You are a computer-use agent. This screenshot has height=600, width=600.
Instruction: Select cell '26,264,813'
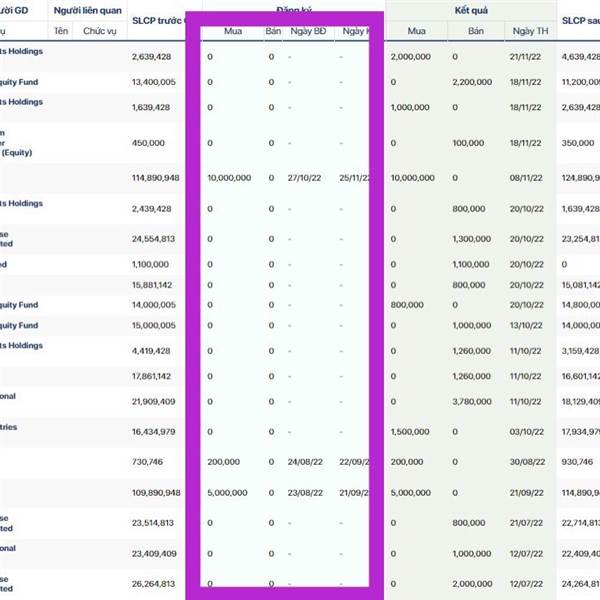point(153,584)
